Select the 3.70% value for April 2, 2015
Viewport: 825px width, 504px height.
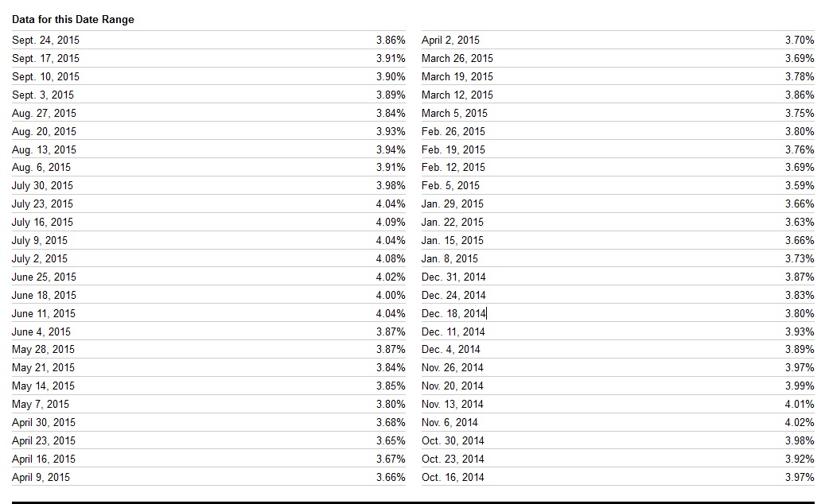tap(800, 40)
